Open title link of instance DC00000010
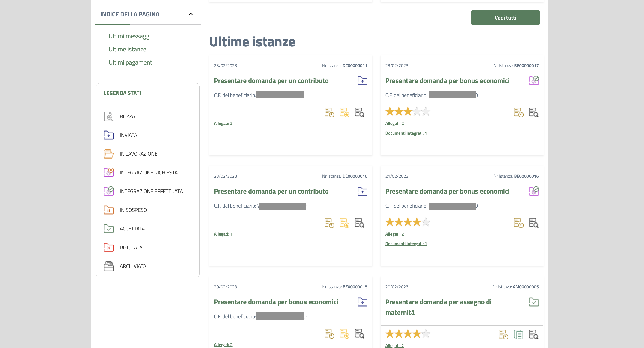Viewport: 644px width, 348px height. [271, 191]
